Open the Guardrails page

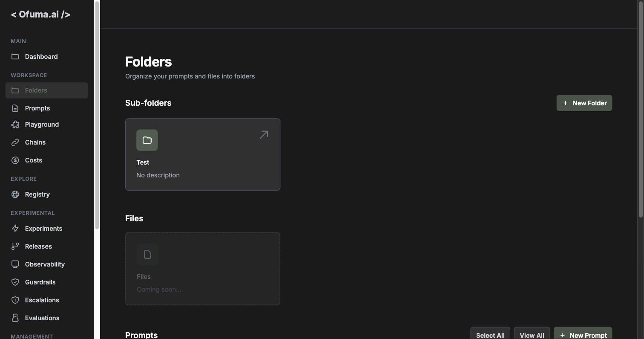tap(47, 282)
